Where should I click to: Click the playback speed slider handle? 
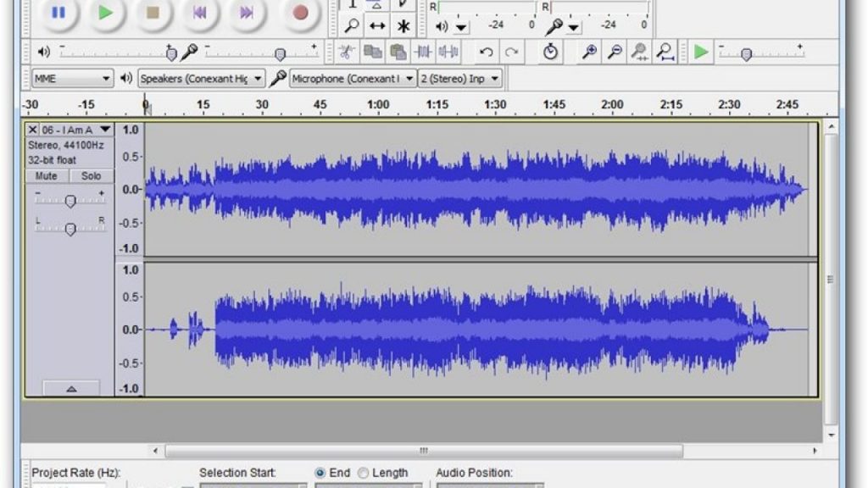coord(746,53)
